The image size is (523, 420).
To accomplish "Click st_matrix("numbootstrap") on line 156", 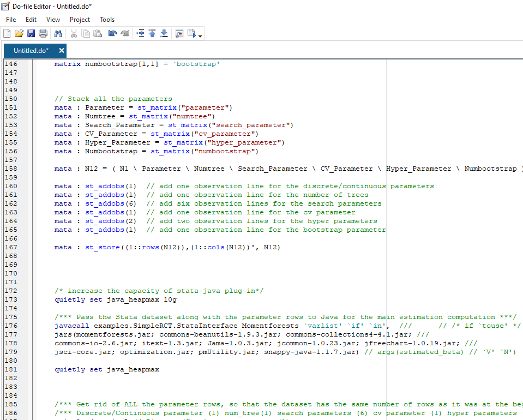I will click(x=205, y=151).
